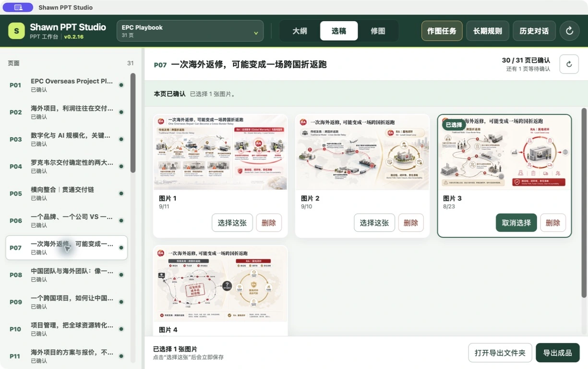Click the 本页已确认 status text
The image size is (588, 369).
[x=169, y=94]
